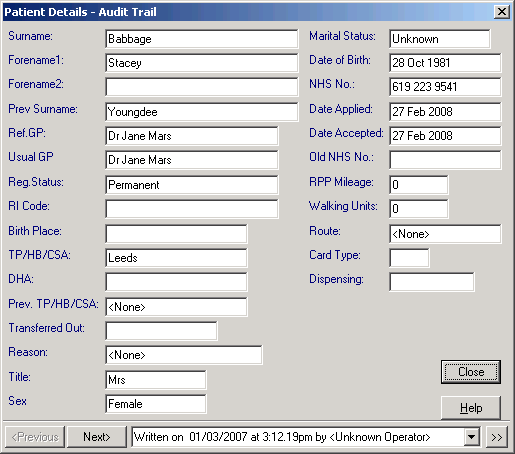Click the Sex field showing Female
The width and height of the screenshot is (515, 454).
coord(156,404)
